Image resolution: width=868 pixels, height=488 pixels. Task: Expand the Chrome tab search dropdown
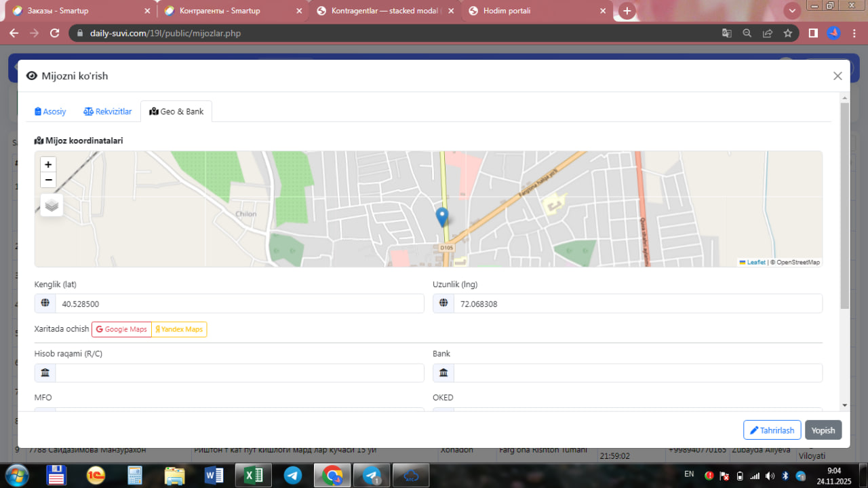[791, 11]
